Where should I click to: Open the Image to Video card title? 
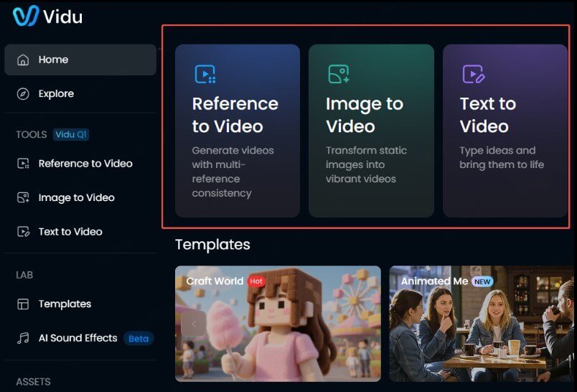(364, 115)
